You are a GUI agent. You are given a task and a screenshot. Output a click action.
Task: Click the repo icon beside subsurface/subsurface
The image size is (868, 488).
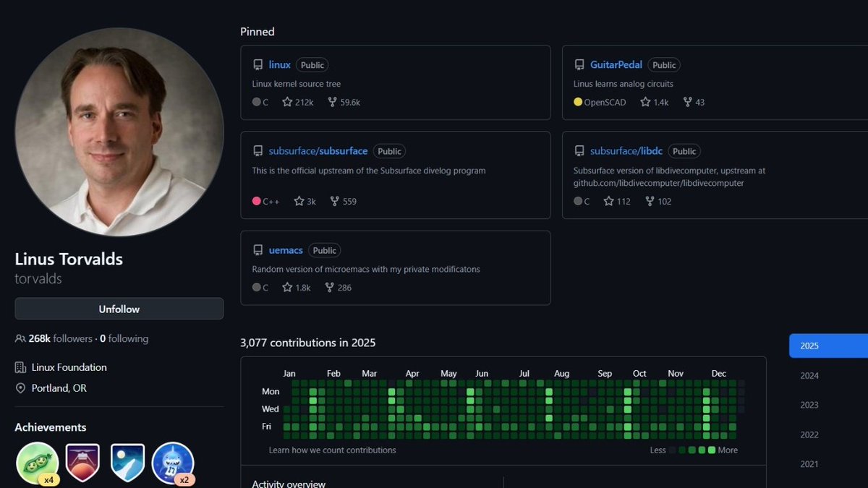pos(258,151)
